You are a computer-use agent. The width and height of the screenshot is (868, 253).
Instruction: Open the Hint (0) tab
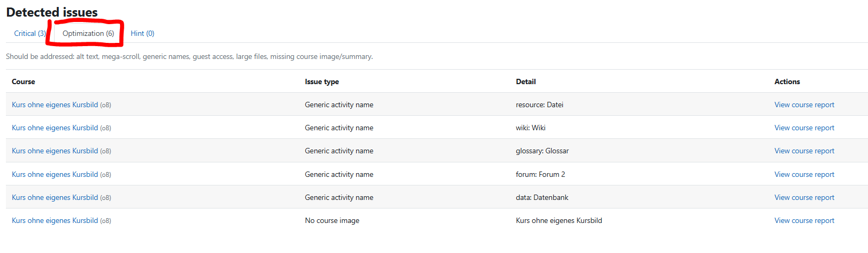coord(142,33)
